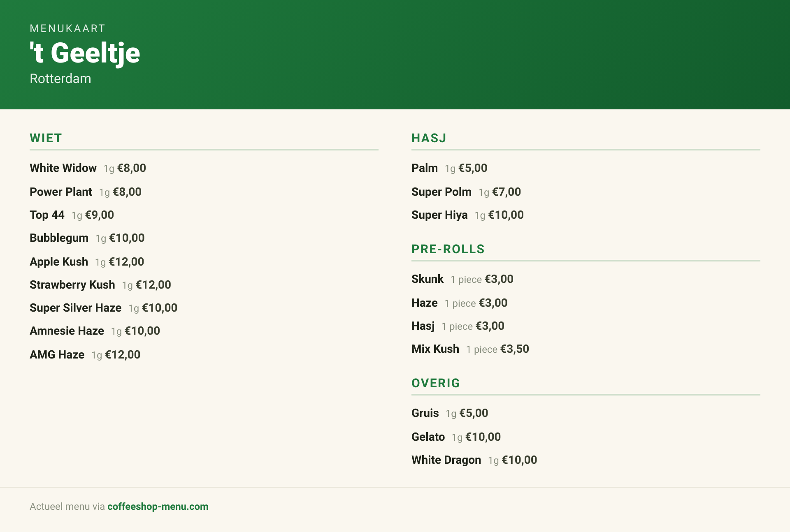This screenshot has height=532, width=790.
Task: Select the OVERIG section heading
Action: pos(436,383)
